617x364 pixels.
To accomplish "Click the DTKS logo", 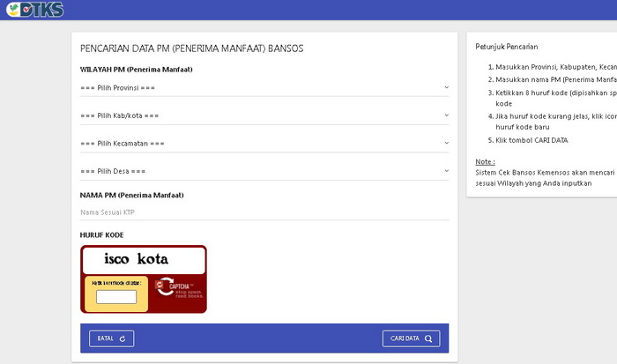I will tap(35, 10).
